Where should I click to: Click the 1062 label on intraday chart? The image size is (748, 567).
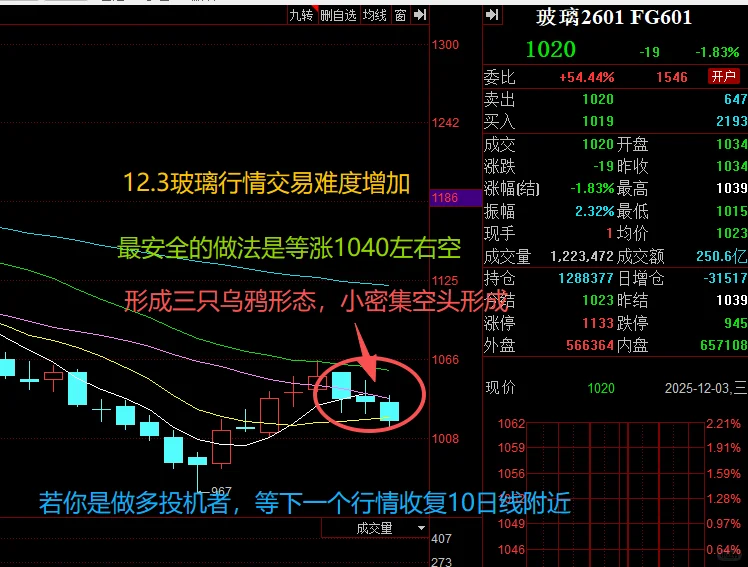[511, 423]
